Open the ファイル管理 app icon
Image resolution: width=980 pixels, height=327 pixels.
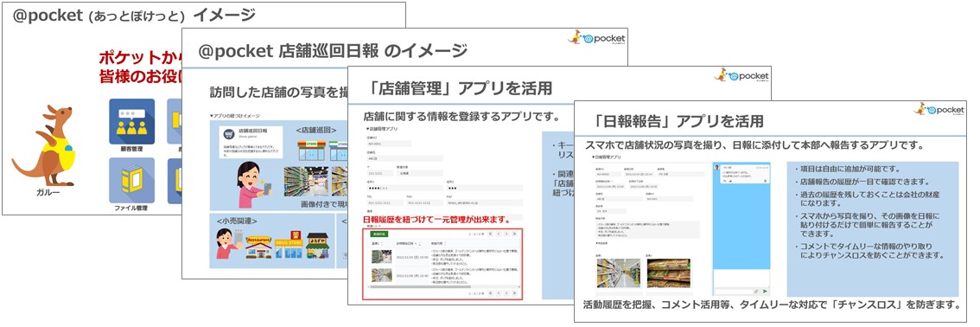pos(132,180)
